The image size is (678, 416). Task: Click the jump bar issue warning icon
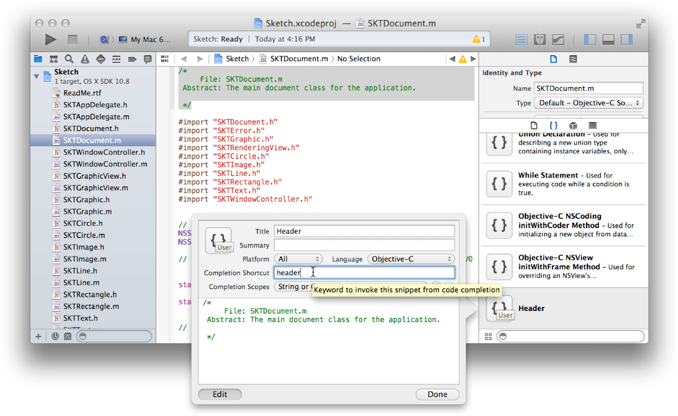point(463,59)
